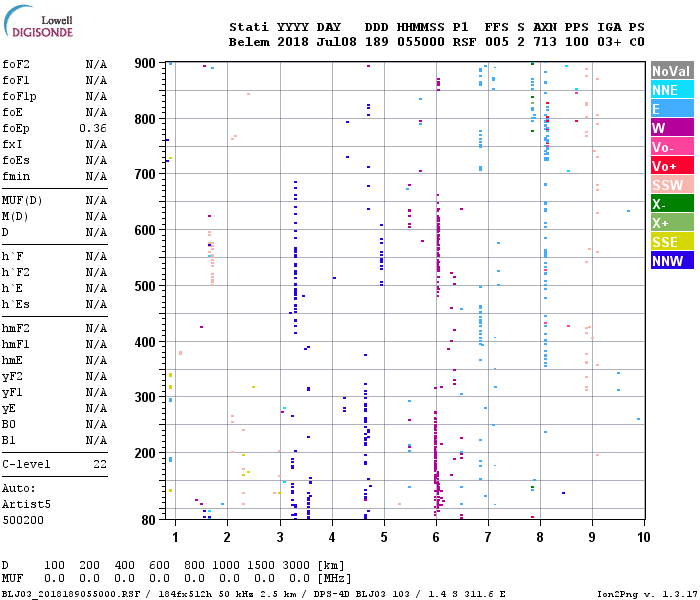Click the PPS value 100
The image size is (700, 600).
pyautogui.click(x=577, y=42)
